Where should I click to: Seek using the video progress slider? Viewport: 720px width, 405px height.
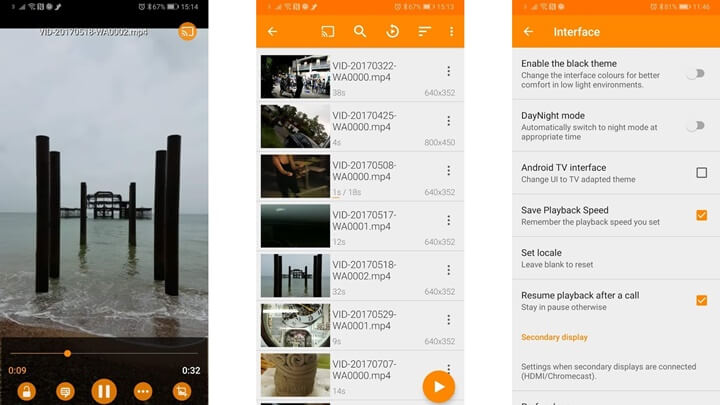coord(104,353)
